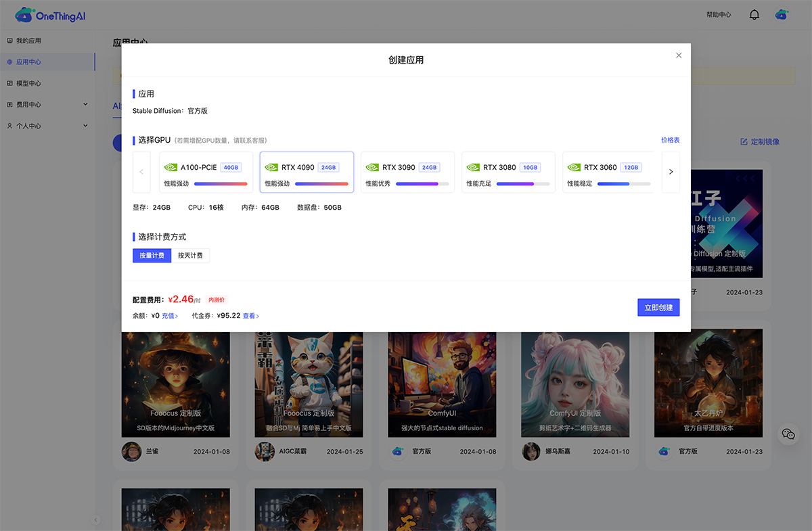Select the RTX 3090 24GB GPU option
The height and width of the screenshot is (531, 812).
point(407,172)
